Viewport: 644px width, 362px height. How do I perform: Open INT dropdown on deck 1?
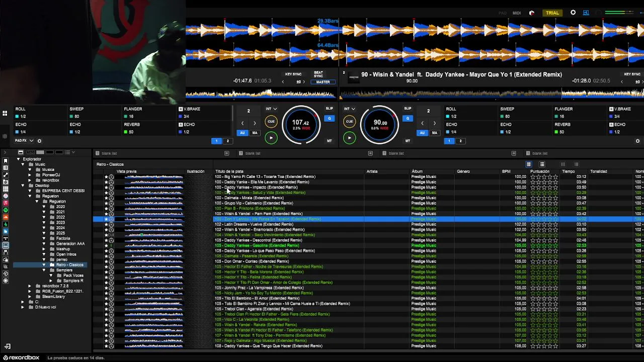(271, 109)
